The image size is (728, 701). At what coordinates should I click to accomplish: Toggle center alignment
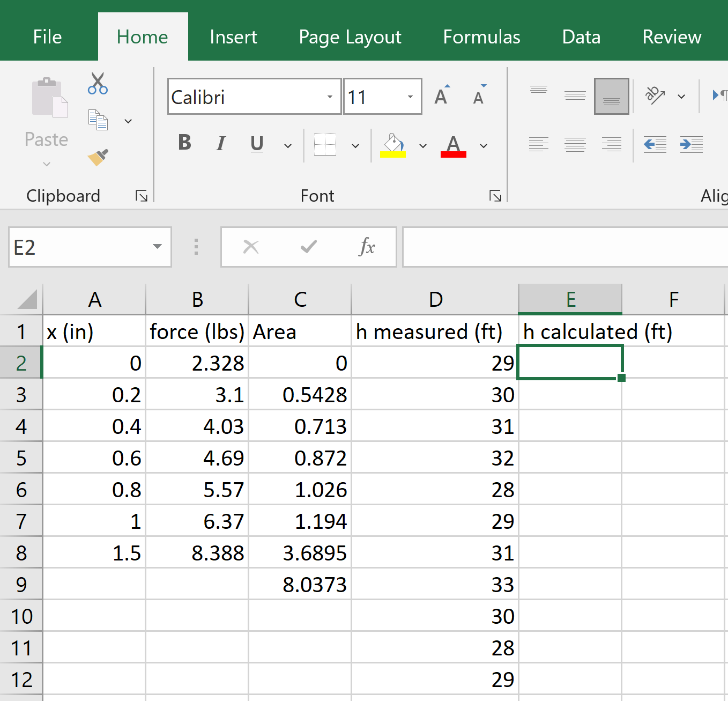(x=575, y=145)
